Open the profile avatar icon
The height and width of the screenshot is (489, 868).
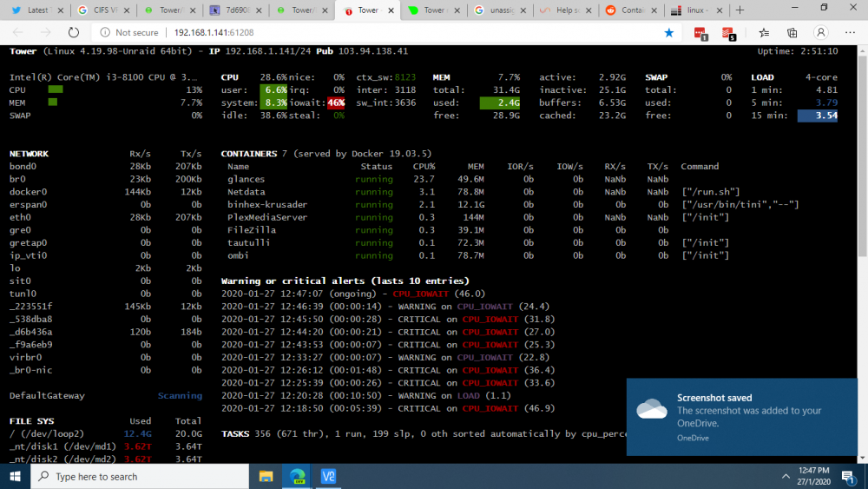(821, 33)
